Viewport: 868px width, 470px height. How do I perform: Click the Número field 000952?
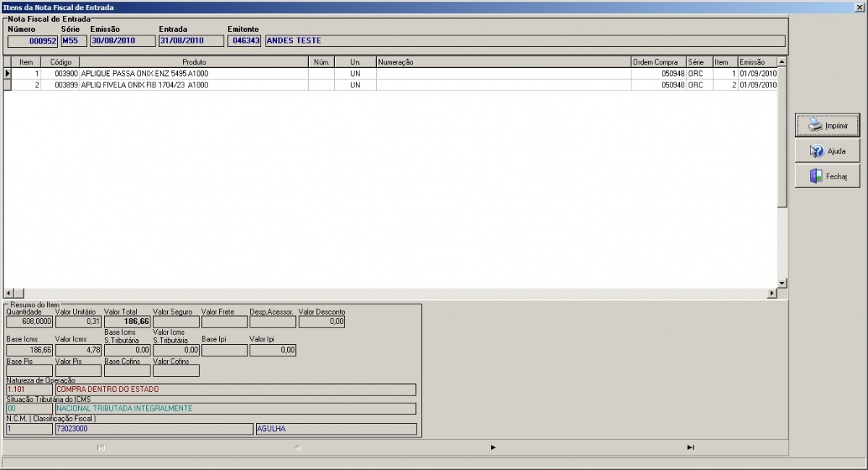(33, 41)
